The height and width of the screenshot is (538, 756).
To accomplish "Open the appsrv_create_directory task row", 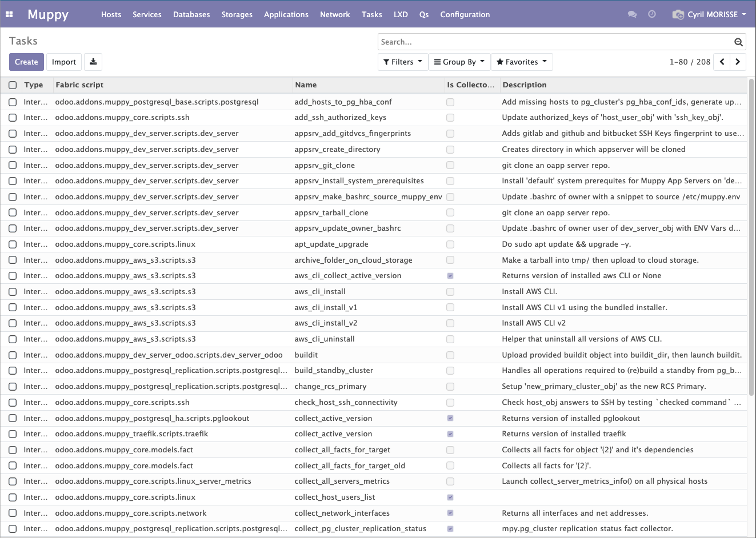I will (374, 150).
